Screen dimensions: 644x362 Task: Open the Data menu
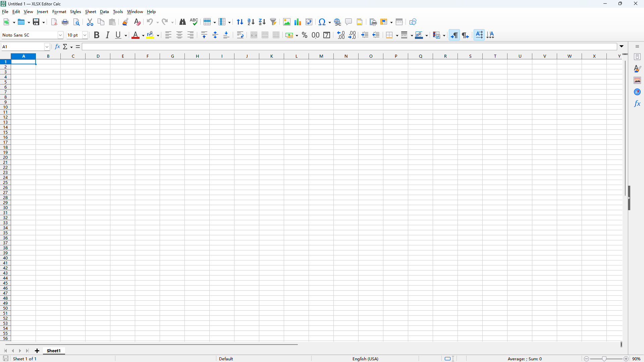click(104, 12)
